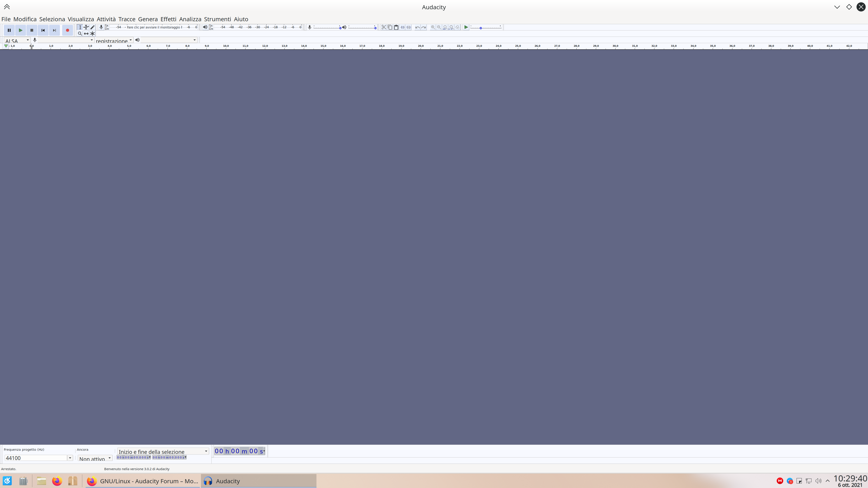868x488 pixels.
Task: Click the Redo arrow icon
Action: coord(424,27)
